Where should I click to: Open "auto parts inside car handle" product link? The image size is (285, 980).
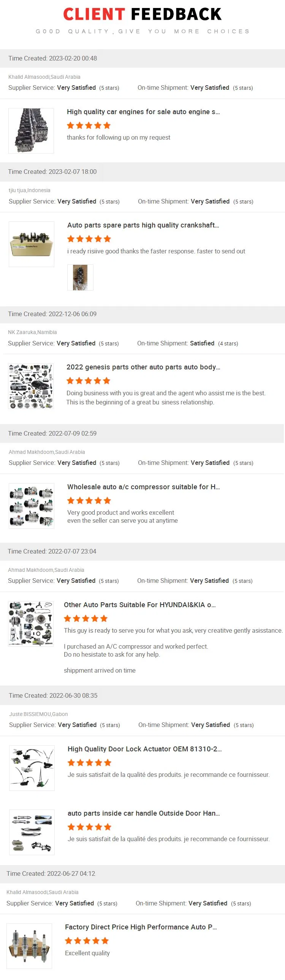(x=144, y=813)
